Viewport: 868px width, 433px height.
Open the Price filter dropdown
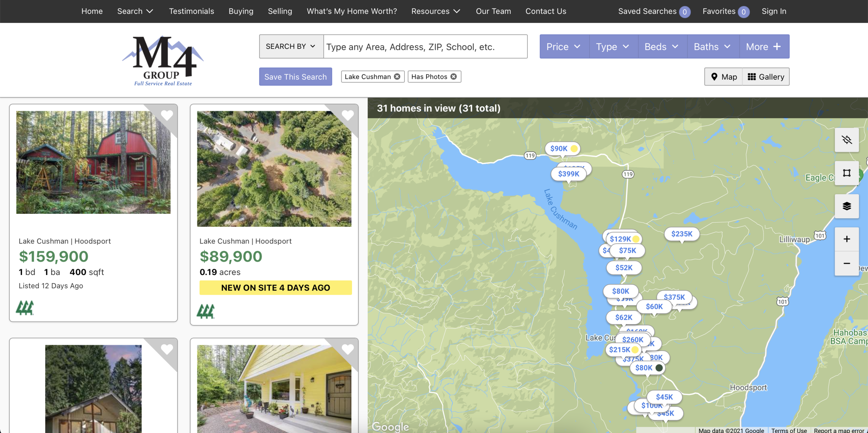(x=564, y=47)
